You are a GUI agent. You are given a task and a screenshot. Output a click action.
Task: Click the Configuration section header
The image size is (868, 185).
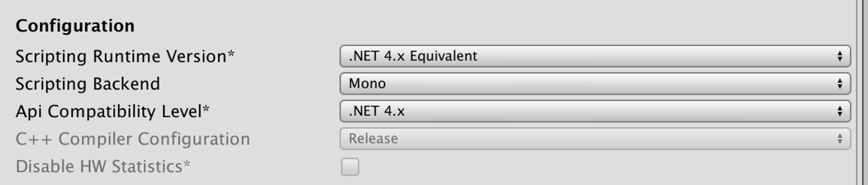(x=75, y=26)
